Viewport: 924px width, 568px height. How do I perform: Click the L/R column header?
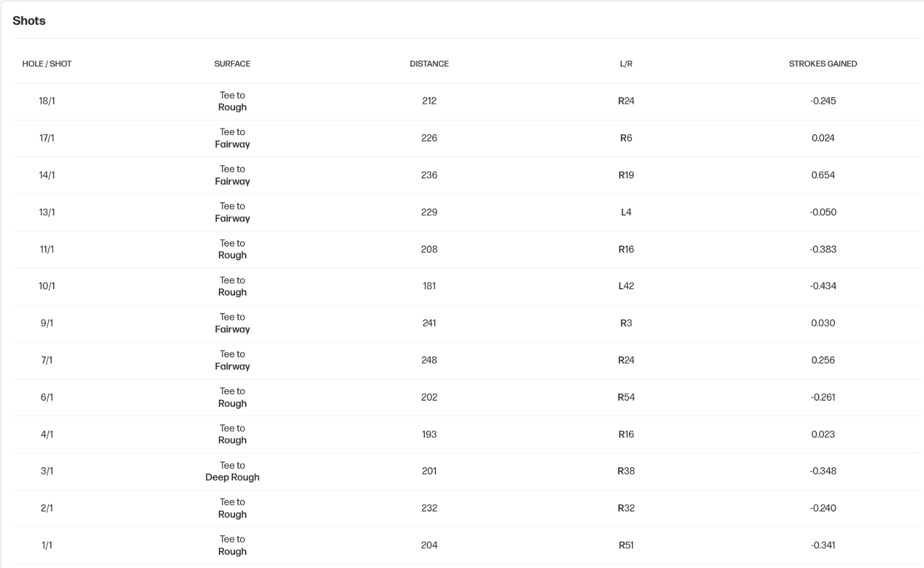(x=626, y=63)
